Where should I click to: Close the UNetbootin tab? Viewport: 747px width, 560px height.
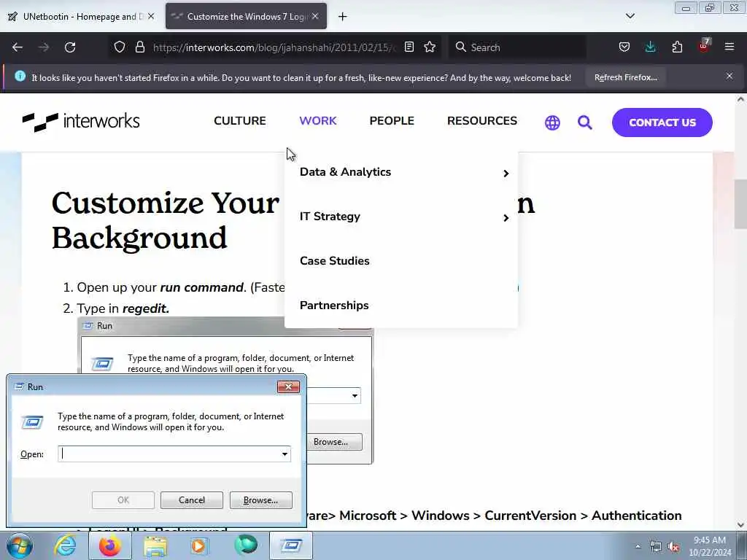tap(151, 16)
